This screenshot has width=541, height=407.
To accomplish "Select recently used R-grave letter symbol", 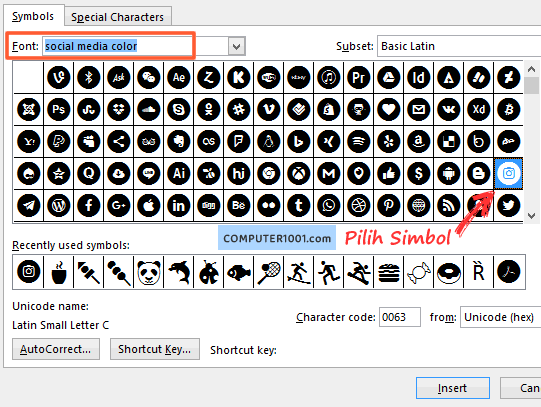I will [x=479, y=272].
